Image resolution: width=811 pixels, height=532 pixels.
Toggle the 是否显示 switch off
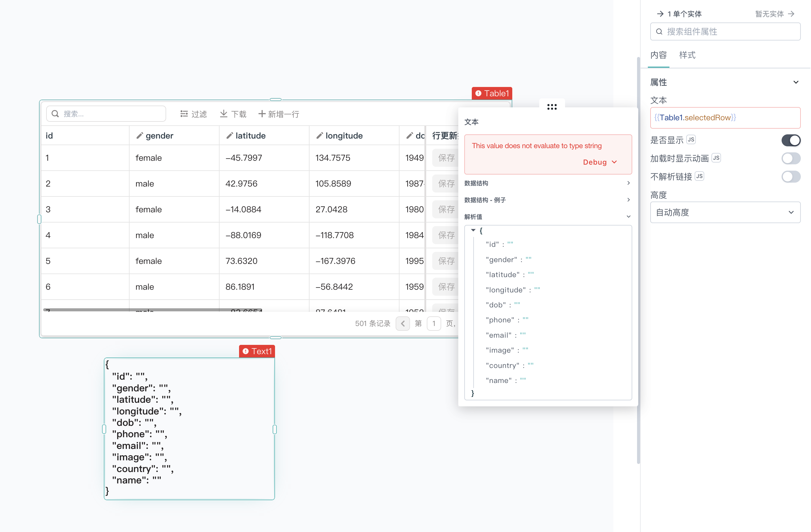791,140
